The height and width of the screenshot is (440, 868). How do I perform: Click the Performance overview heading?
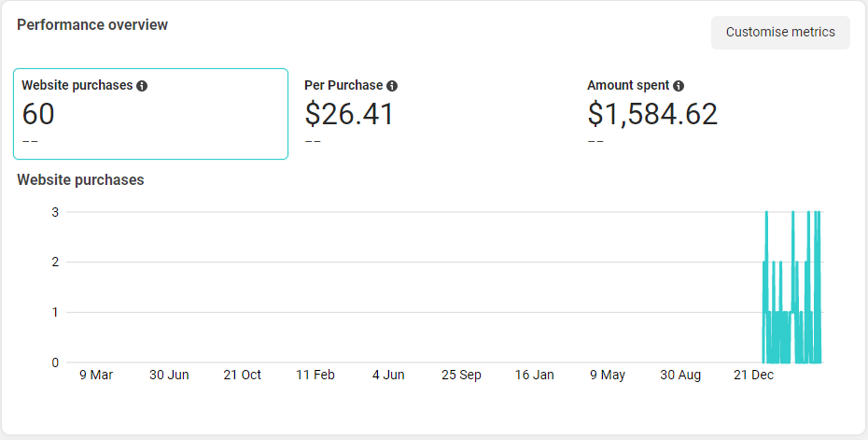pos(92,25)
